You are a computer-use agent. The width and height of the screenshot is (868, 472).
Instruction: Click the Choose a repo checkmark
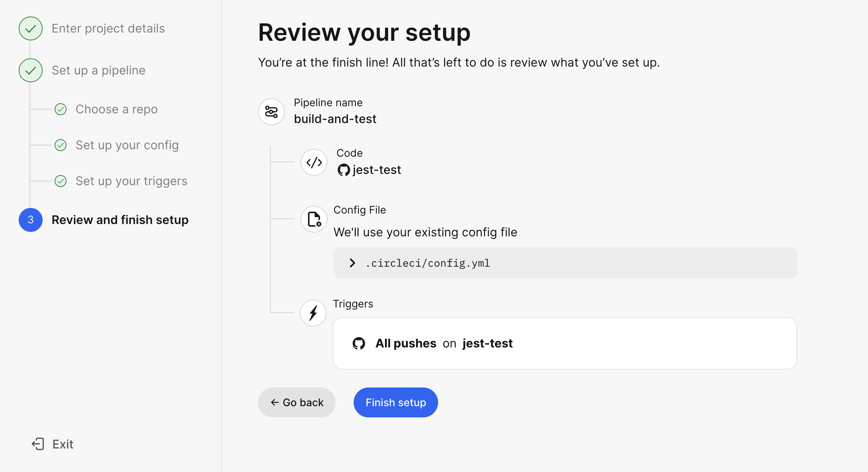(x=61, y=109)
